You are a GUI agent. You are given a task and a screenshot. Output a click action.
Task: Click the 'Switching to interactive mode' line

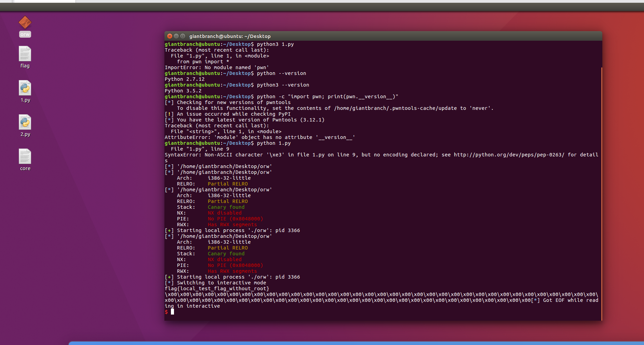[x=221, y=283]
